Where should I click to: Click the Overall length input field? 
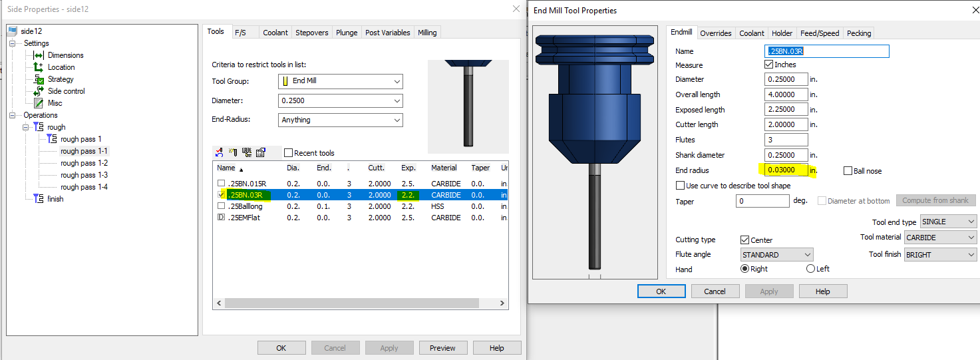point(786,94)
